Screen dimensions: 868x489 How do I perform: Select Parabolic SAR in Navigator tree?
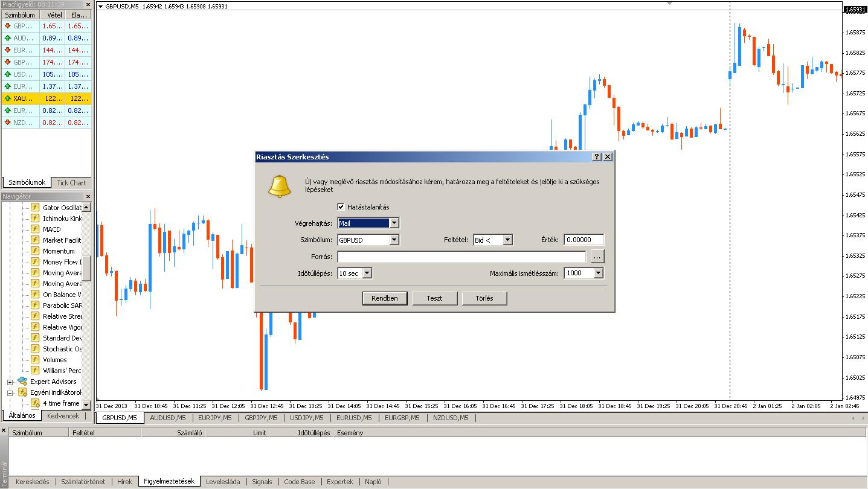click(62, 305)
